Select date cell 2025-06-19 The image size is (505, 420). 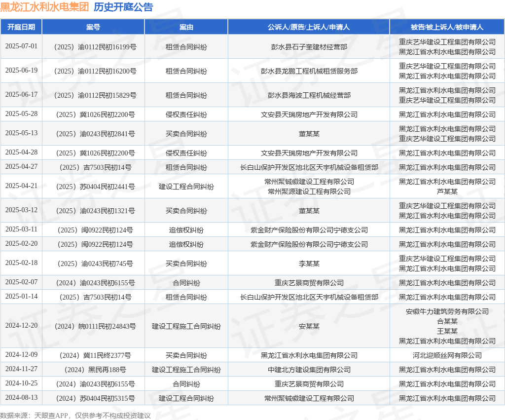21,70
